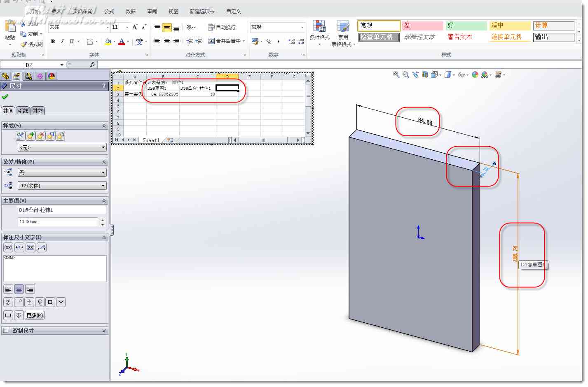Switch to the 其它 tab

click(37, 111)
